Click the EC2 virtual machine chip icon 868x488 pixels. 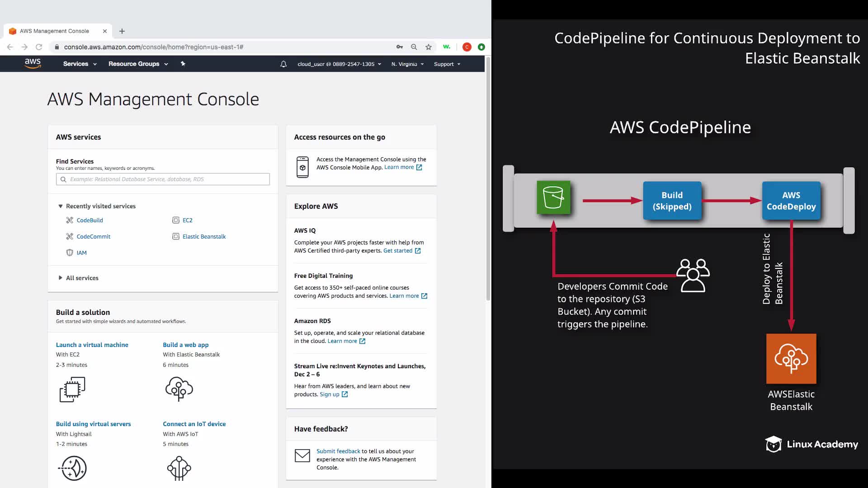(x=72, y=389)
